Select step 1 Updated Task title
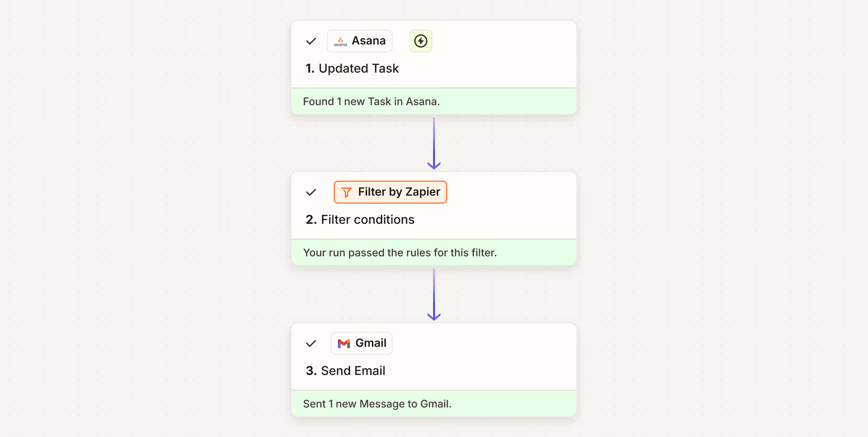The height and width of the screenshot is (437, 868). click(x=352, y=68)
